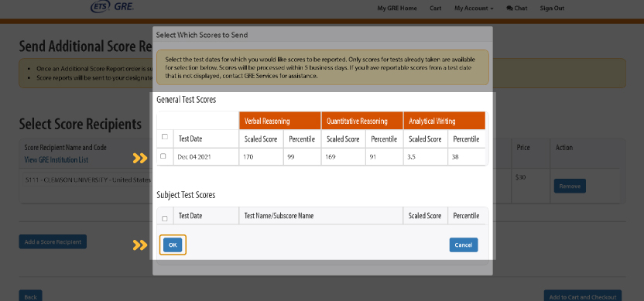This screenshot has width=644, height=301.
Task: Cancel the score selection dialog
Action: pos(464,245)
